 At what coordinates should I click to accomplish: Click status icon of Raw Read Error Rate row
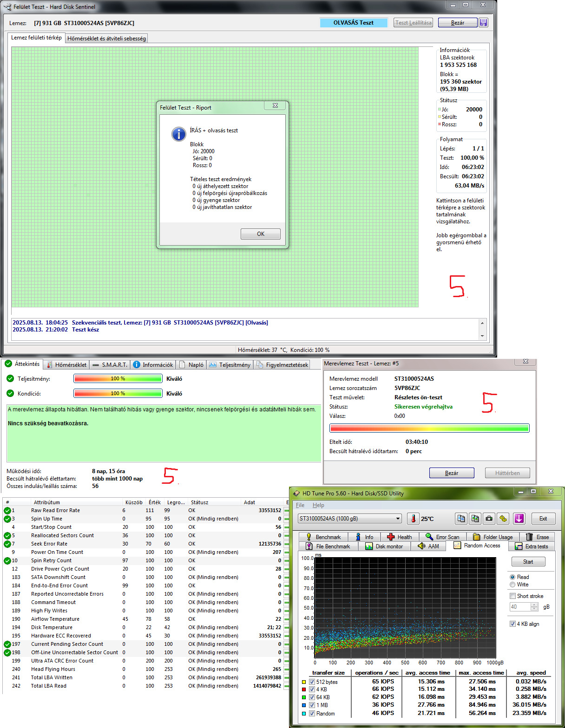[x=7, y=510]
